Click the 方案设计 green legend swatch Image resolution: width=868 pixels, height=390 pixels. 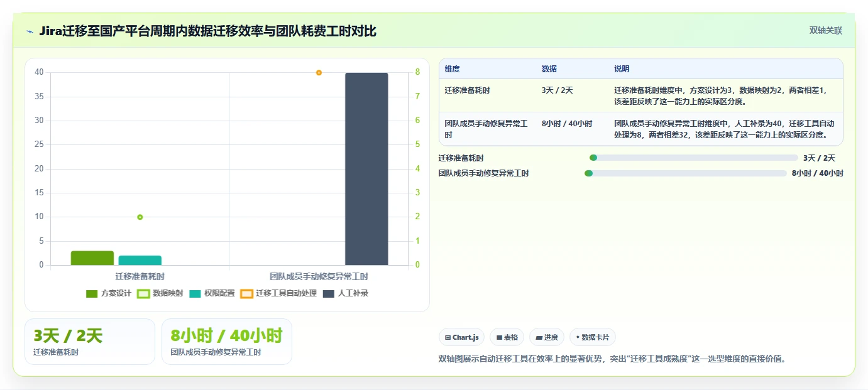[x=92, y=293]
